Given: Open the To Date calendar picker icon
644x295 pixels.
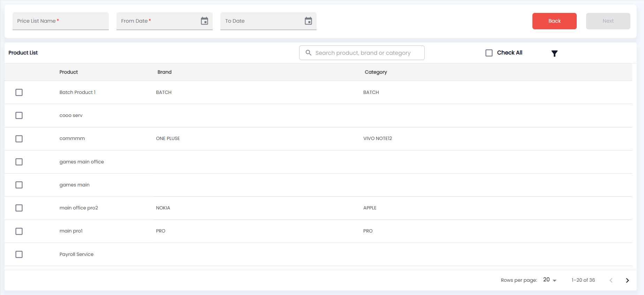Looking at the screenshot, I should (308, 21).
